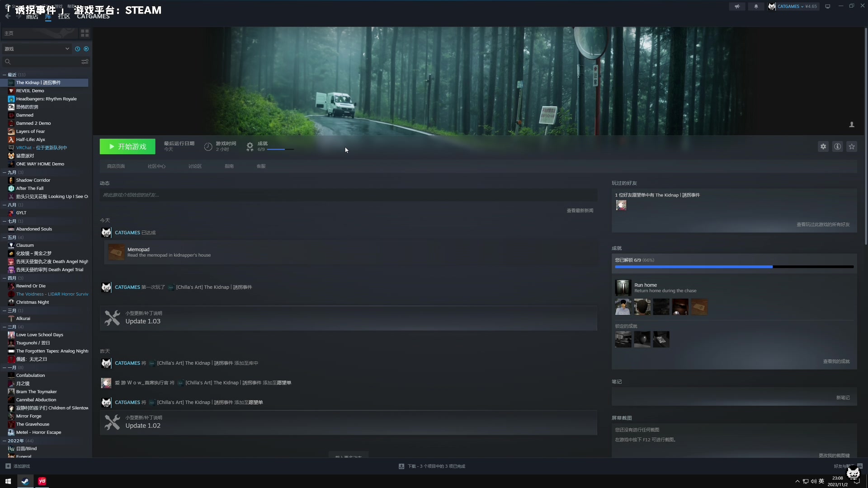Show game info panel icon
Viewport: 868px width, 488px height.
pyautogui.click(x=838, y=146)
